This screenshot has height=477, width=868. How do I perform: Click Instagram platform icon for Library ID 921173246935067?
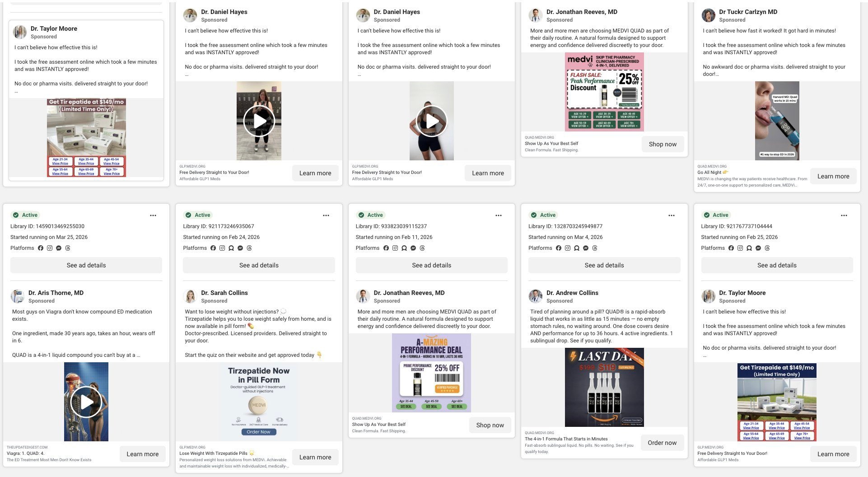pyautogui.click(x=222, y=248)
